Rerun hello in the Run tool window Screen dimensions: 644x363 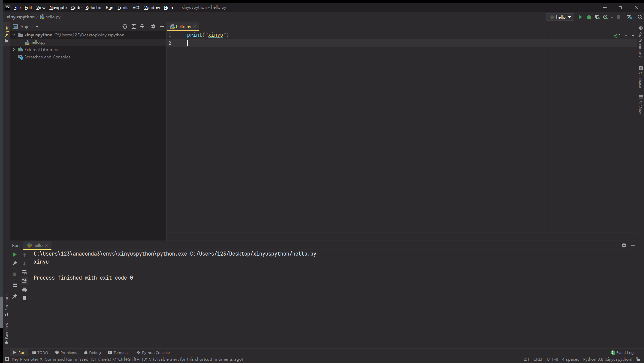pos(15,255)
